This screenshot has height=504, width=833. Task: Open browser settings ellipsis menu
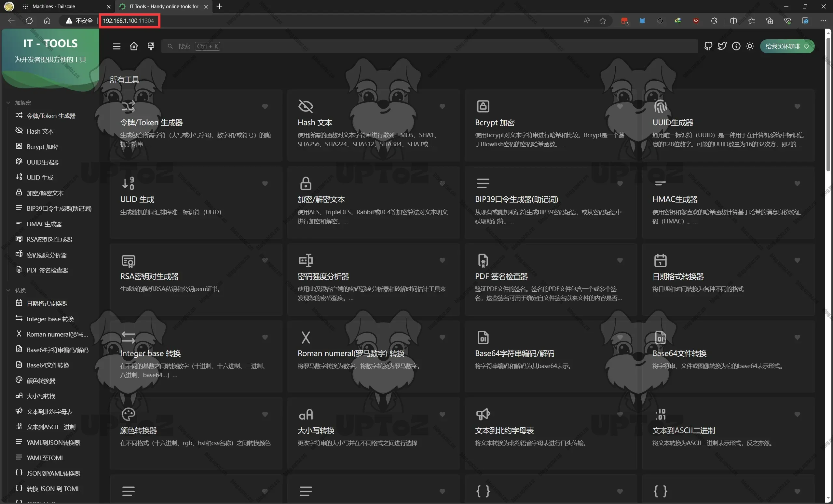coord(823,20)
